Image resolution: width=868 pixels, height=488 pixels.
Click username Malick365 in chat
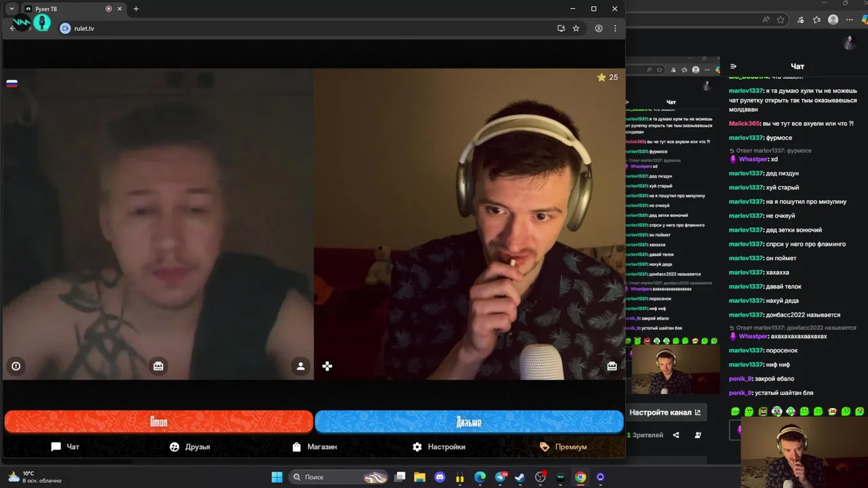coord(745,123)
